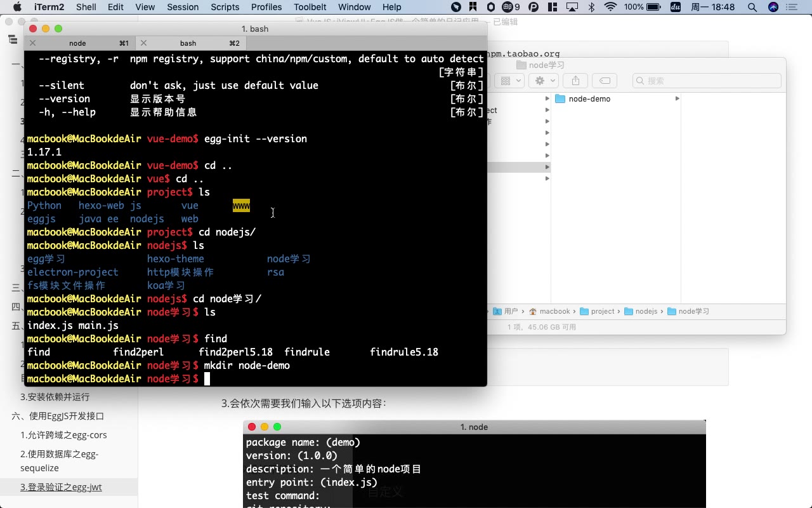This screenshot has height=508, width=812.
Task: Open the Wi-Fi status menu
Action: click(611, 7)
